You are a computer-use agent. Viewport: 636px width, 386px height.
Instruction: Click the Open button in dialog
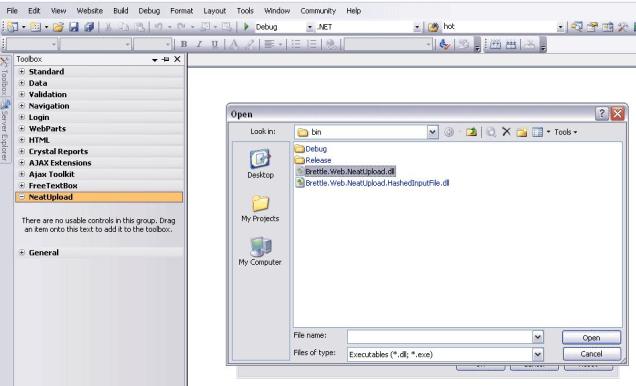pyautogui.click(x=591, y=337)
